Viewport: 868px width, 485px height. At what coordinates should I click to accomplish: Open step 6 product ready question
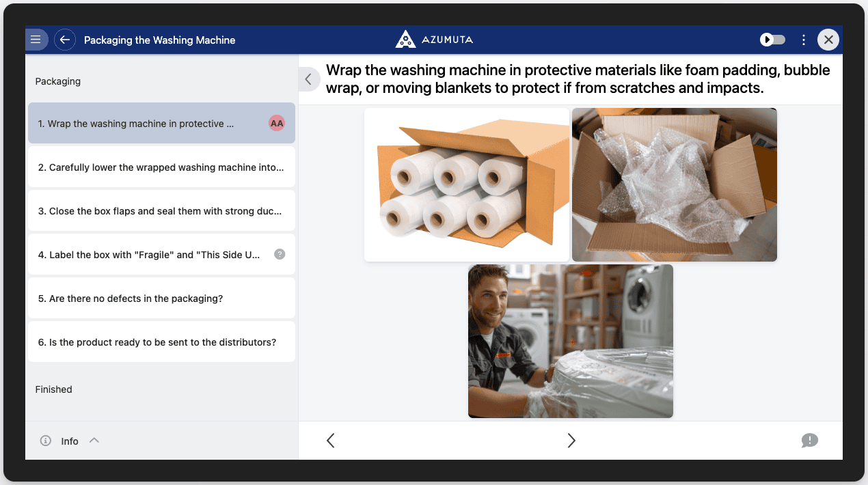(161, 342)
